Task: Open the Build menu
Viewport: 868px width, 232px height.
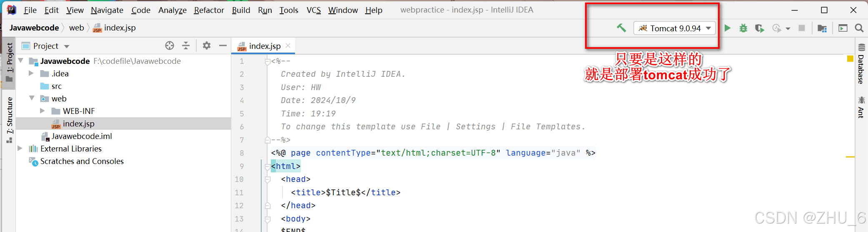Action: click(241, 10)
